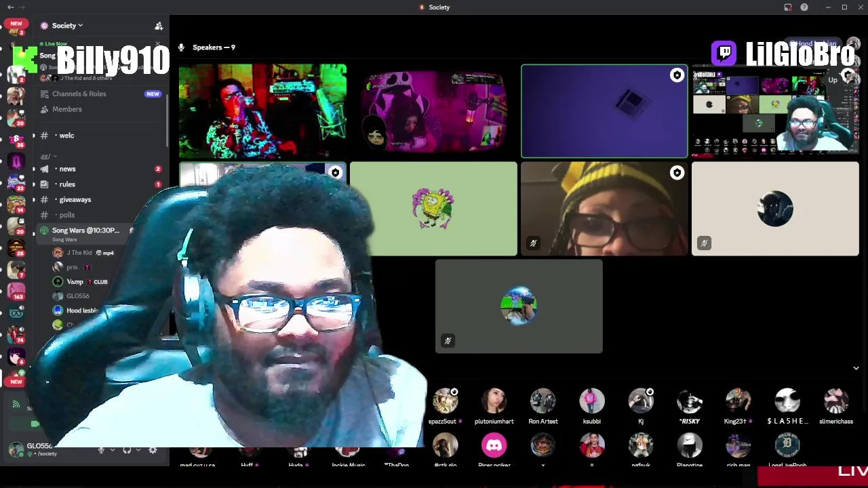Click plutoniumhart audience avatar
868x488 pixels.
point(494,401)
